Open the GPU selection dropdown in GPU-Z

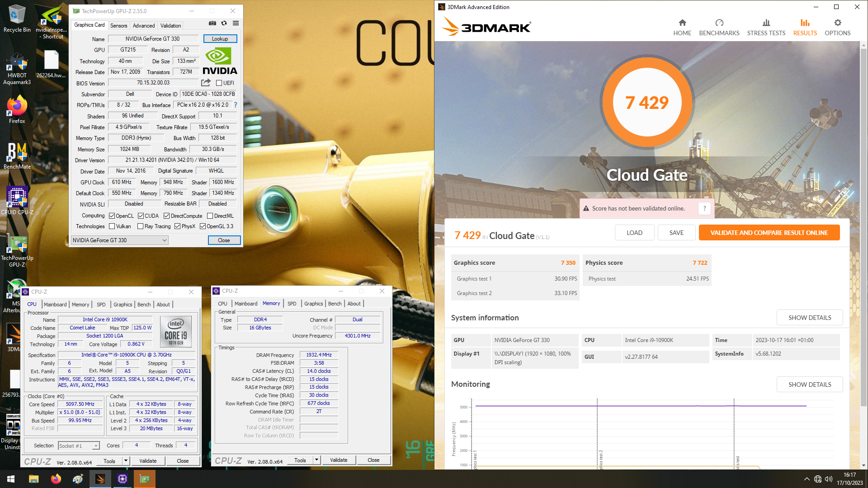tap(120, 240)
